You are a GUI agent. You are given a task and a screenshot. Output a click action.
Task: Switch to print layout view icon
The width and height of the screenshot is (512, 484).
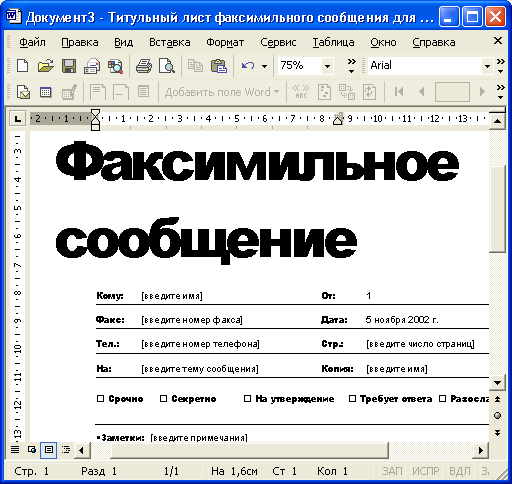[x=49, y=450]
